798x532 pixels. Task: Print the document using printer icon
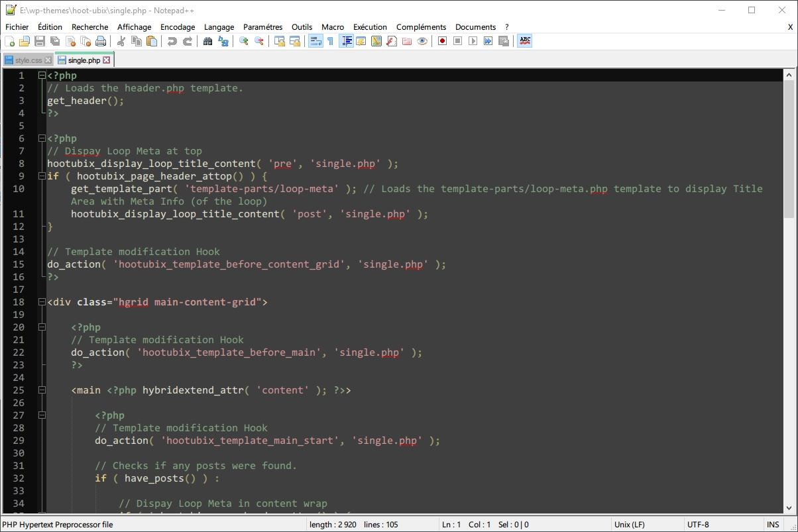point(101,41)
